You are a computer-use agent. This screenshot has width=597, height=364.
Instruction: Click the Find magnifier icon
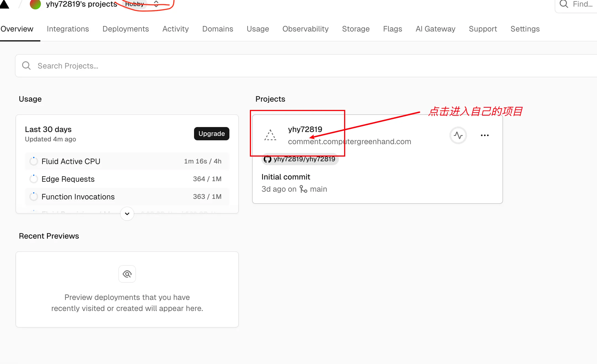[x=564, y=4]
